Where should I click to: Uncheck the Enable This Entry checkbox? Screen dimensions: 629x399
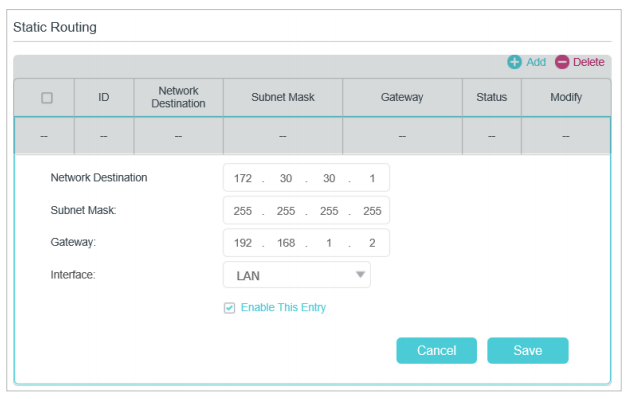[229, 308]
